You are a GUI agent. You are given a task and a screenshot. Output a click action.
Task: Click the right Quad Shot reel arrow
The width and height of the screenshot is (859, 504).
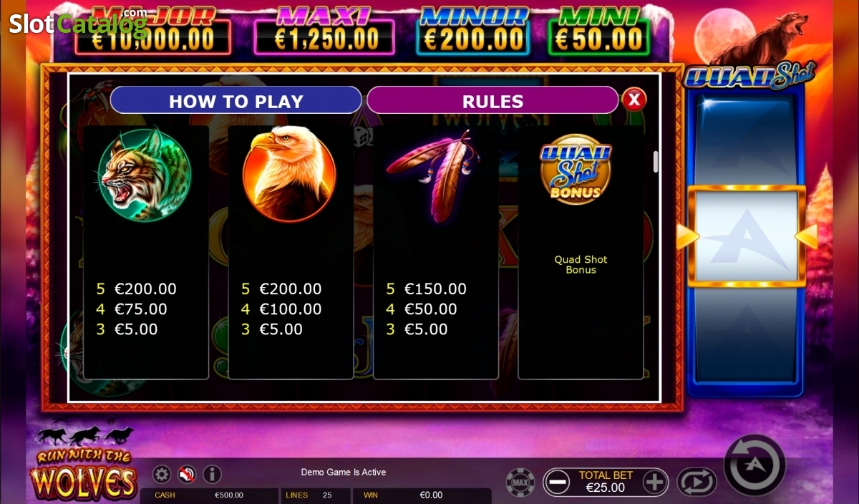(x=806, y=237)
